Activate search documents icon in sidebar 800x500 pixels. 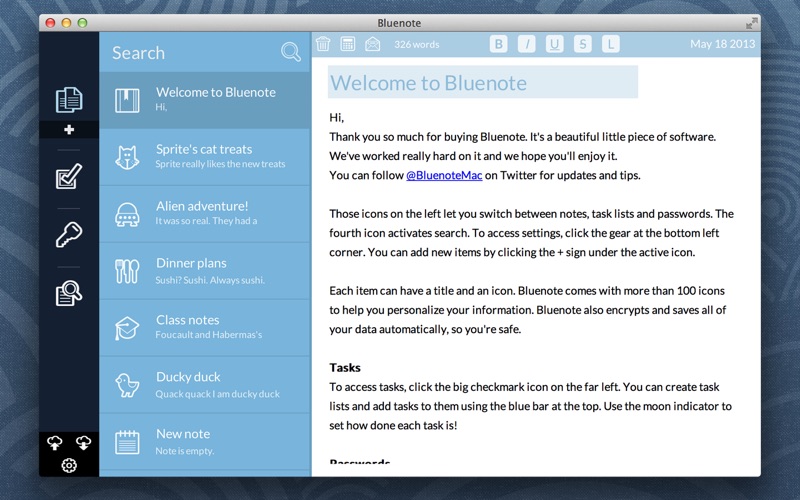[x=69, y=293]
